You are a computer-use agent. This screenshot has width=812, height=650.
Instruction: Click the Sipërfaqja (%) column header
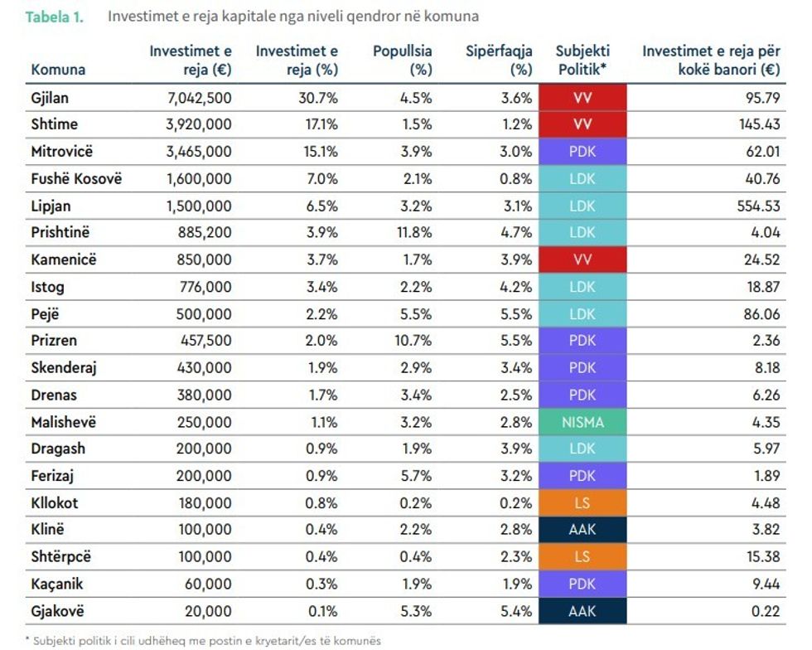[x=499, y=61]
